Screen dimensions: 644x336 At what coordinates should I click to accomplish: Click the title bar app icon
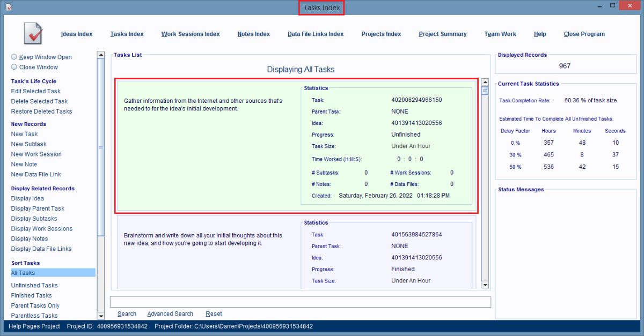pyautogui.click(x=9, y=7)
